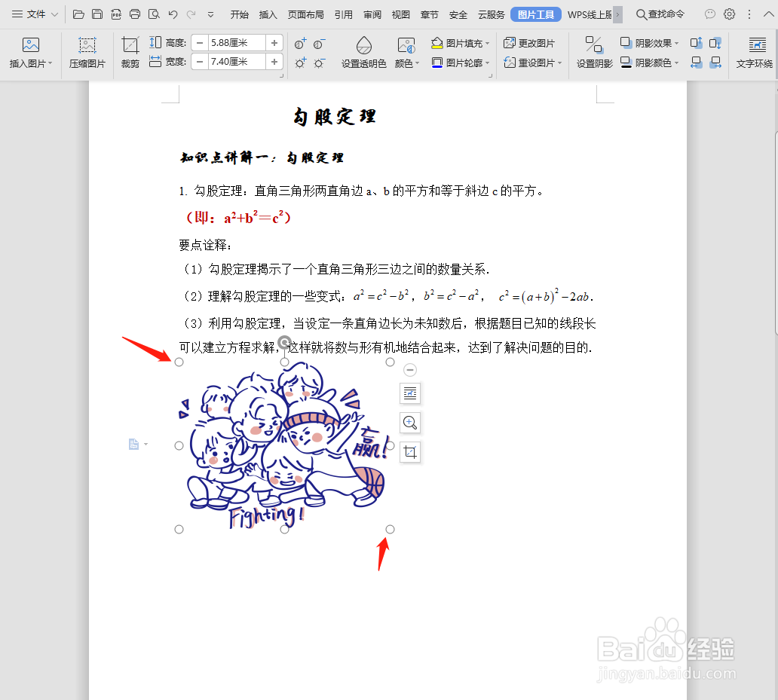This screenshot has width=778, height=700.
Task: Open the 图片轮廓 dropdown
Action: [x=461, y=63]
